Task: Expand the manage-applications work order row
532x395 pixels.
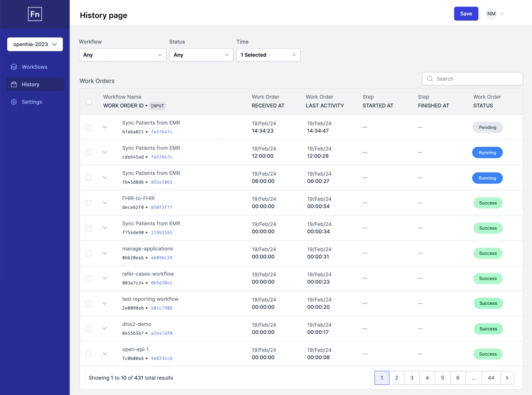Action: coord(105,253)
